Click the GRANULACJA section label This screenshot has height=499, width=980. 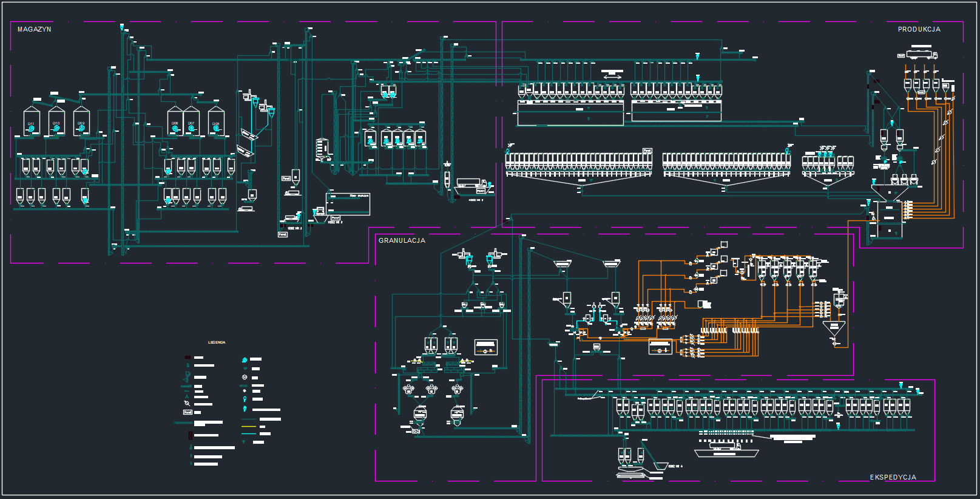tap(402, 240)
